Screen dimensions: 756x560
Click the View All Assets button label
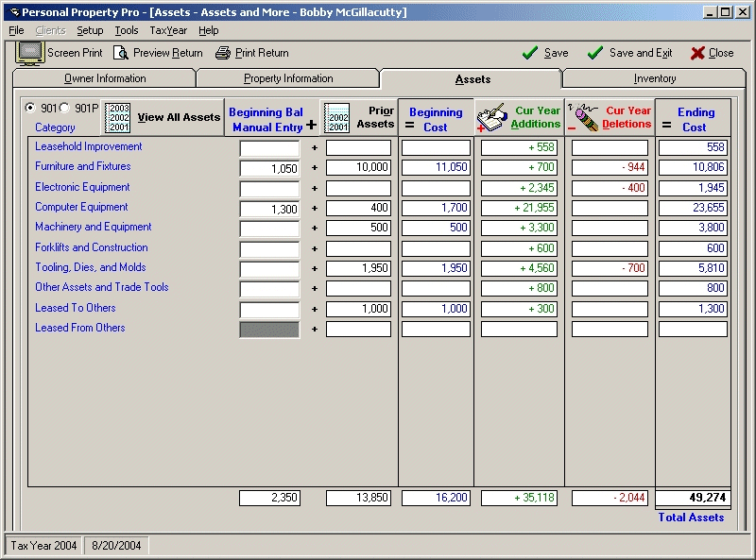[179, 117]
